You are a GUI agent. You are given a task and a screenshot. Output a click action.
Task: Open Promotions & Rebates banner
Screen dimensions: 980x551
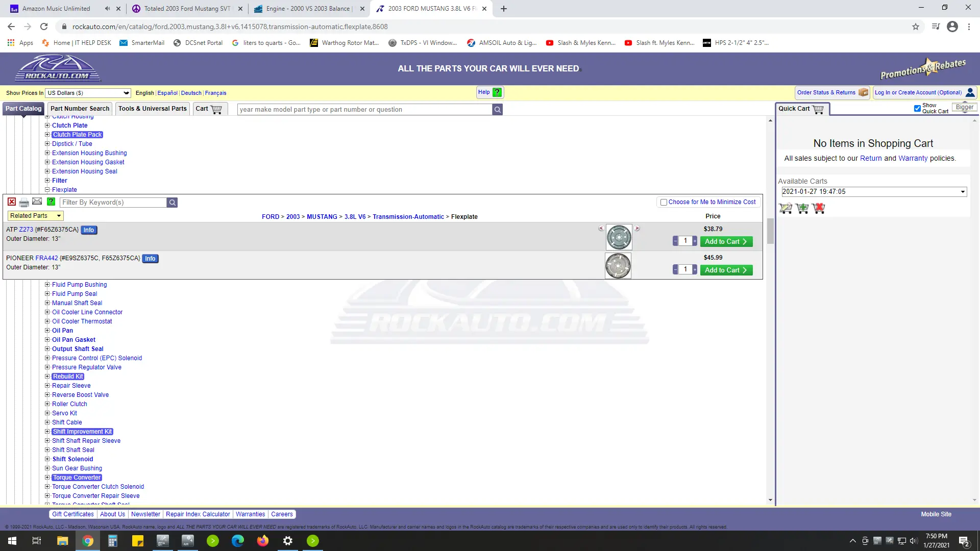[x=923, y=69]
